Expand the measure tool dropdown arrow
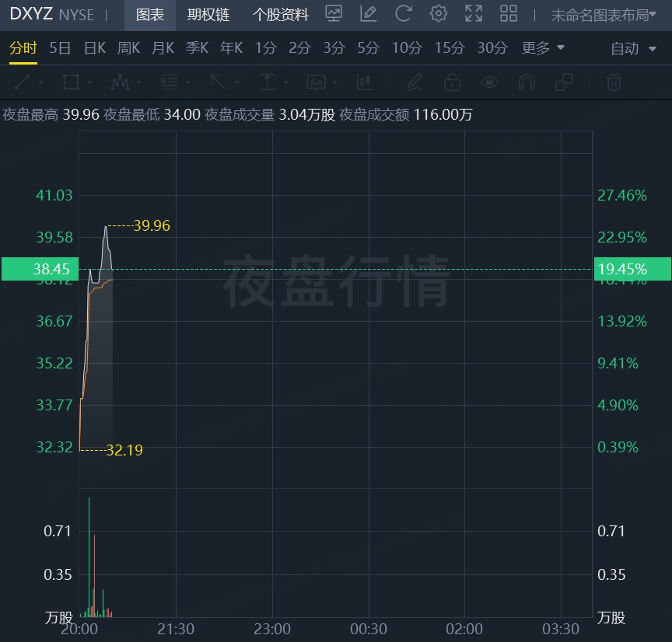The image size is (672, 642). click(286, 82)
